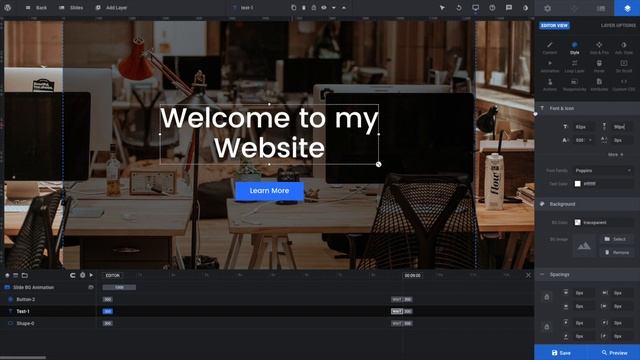
Task: Select Text-1 layer in timeline
Action: (48, 311)
